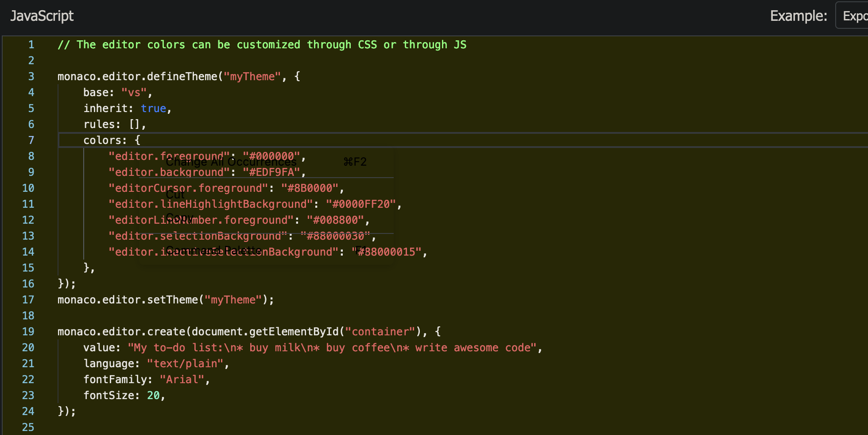Viewport: 868px width, 435px height.
Task: Choose "Change All Occurrences" from the context menu
Action: (x=231, y=161)
